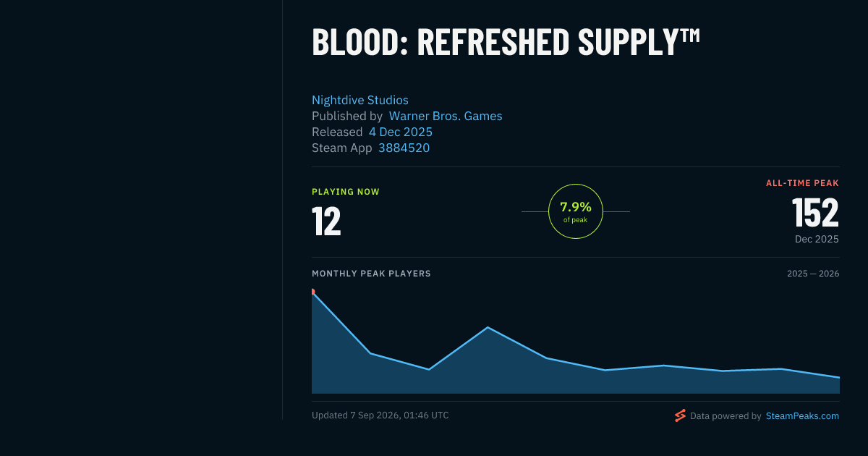Click the Data powered by text
Image resolution: width=868 pixels, height=456 pixels.
click(726, 416)
